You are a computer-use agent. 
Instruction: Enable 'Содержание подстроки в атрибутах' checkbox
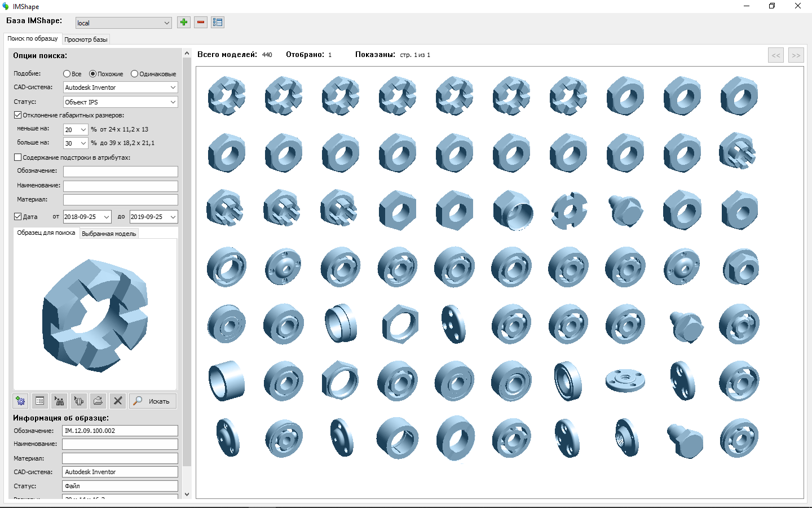[18, 157]
